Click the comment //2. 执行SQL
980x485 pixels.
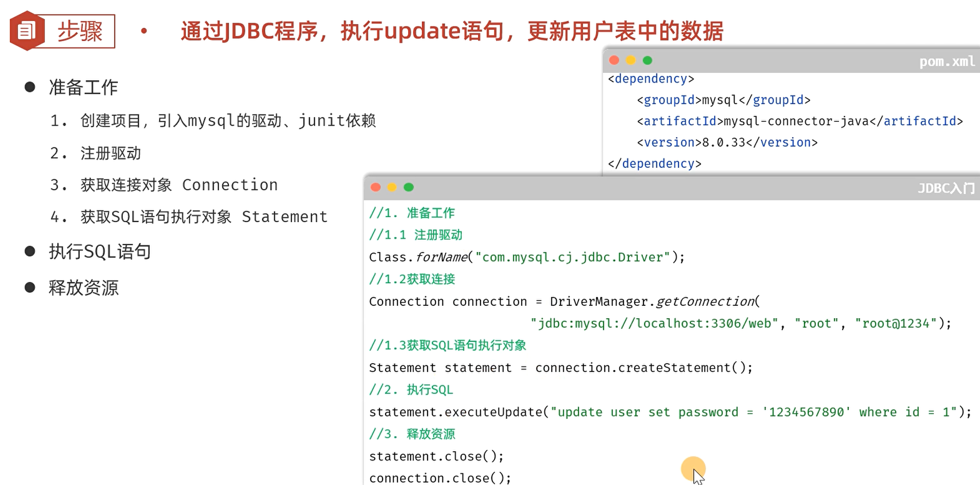(411, 390)
